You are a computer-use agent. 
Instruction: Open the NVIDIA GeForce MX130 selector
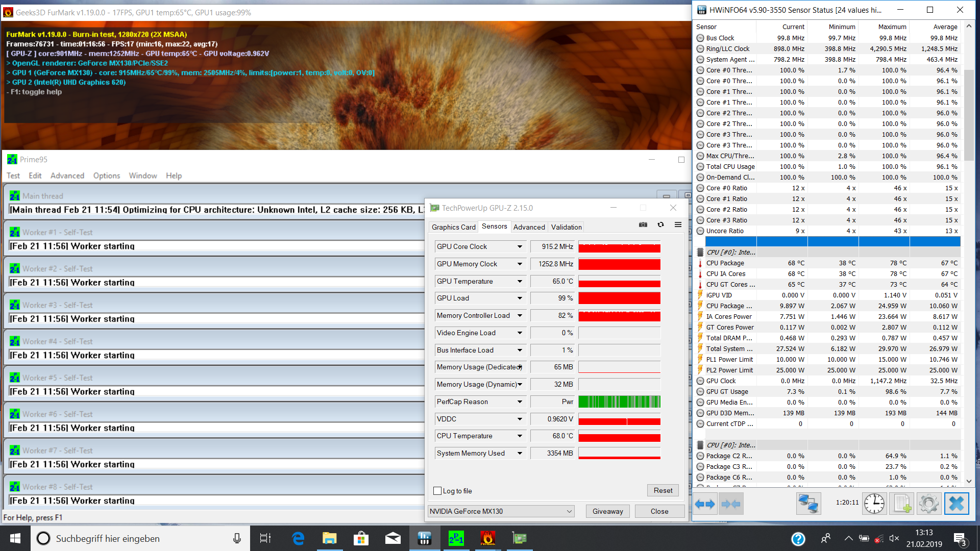click(x=501, y=511)
